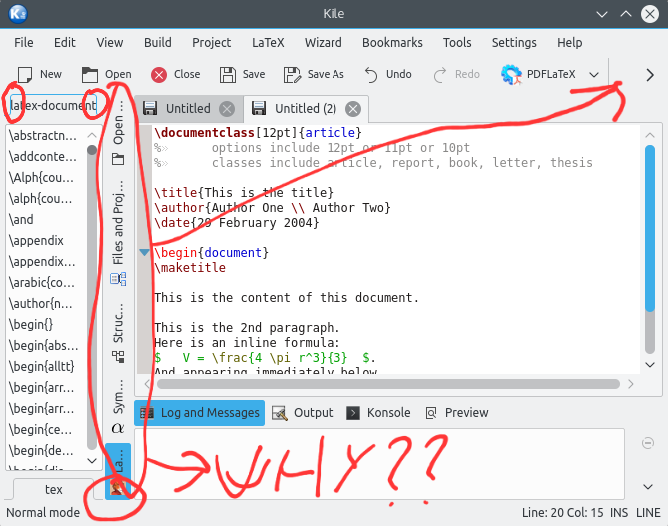The height and width of the screenshot is (526, 668).
Task: Run PDFLaTeX with the gear icon
Action: [511, 75]
